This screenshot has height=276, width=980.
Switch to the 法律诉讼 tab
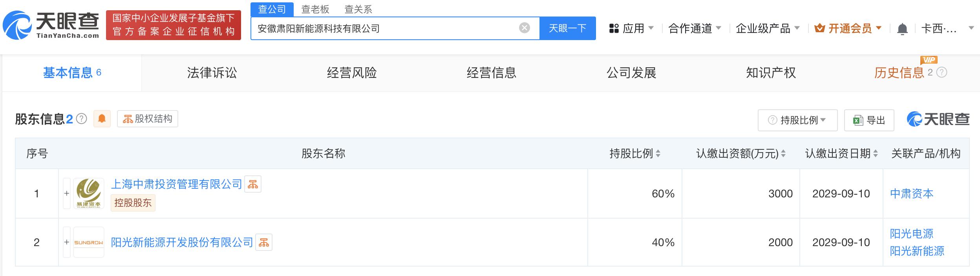pos(212,73)
